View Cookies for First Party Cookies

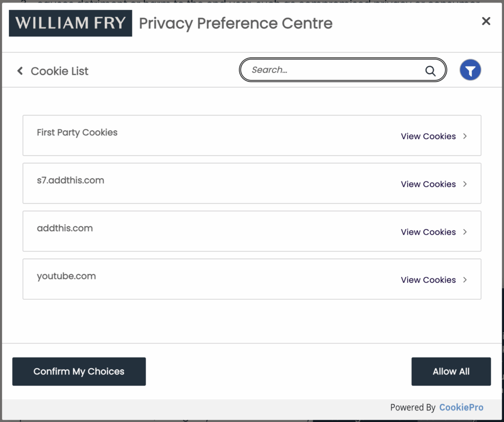[x=428, y=136]
